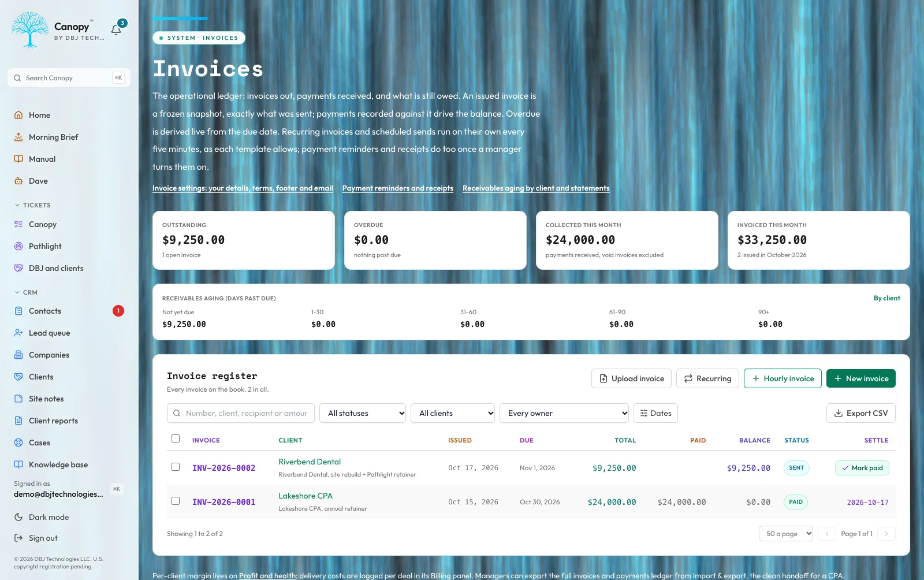Image resolution: width=924 pixels, height=580 pixels.
Task: Open the Dates filter
Action: [655, 413]
